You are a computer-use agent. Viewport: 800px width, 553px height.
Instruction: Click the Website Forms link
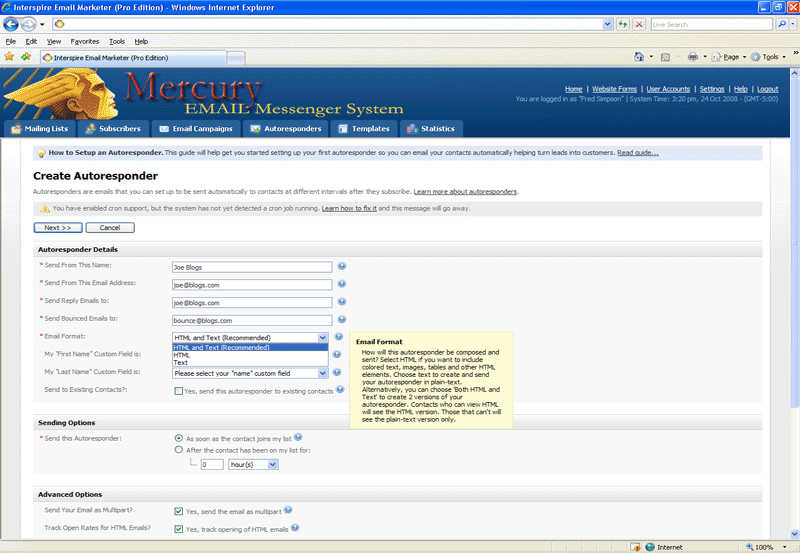coord(614,89)
